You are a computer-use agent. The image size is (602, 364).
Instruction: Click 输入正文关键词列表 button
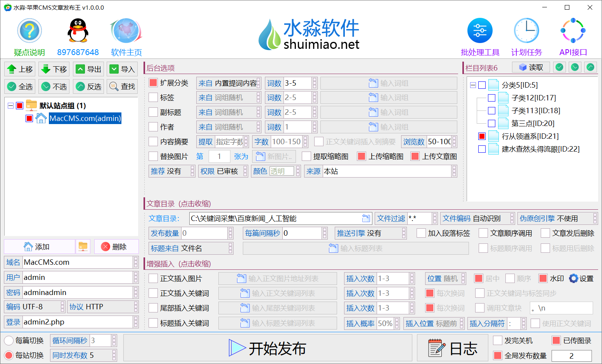[278, 293]
